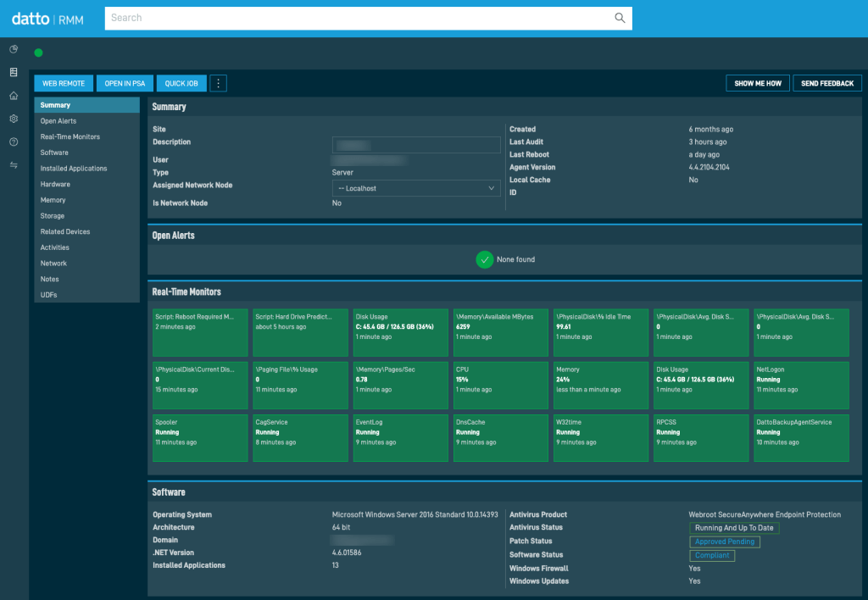Image resolution: width=868 pixels, height=600 pixels.
Task: Go to the home icon in left sidebar
Action: tap(14, 96)
